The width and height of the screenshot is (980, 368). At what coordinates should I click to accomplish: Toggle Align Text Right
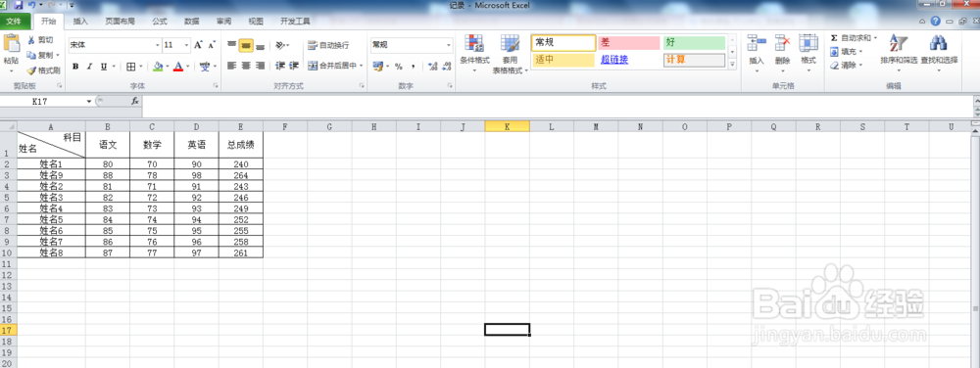pyautogui.click(x=261, y=66)
